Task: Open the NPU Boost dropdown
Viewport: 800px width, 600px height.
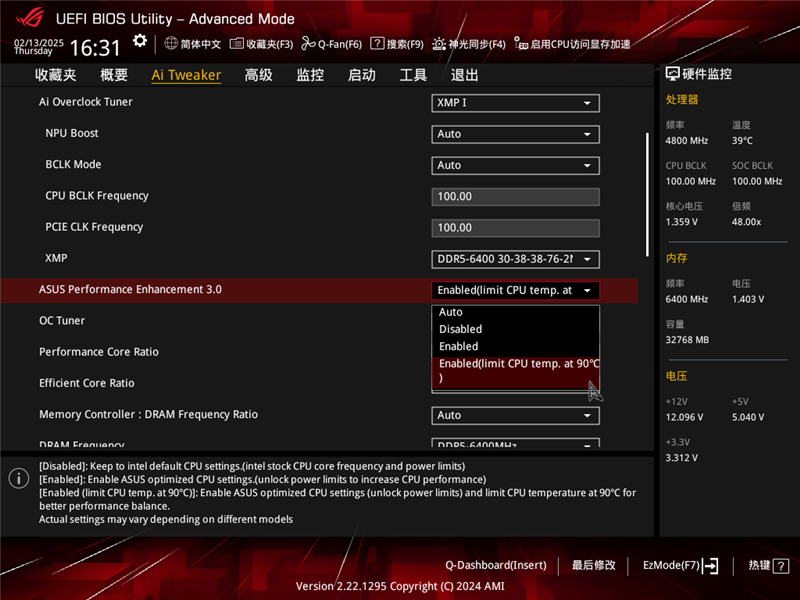Action: 514,134
